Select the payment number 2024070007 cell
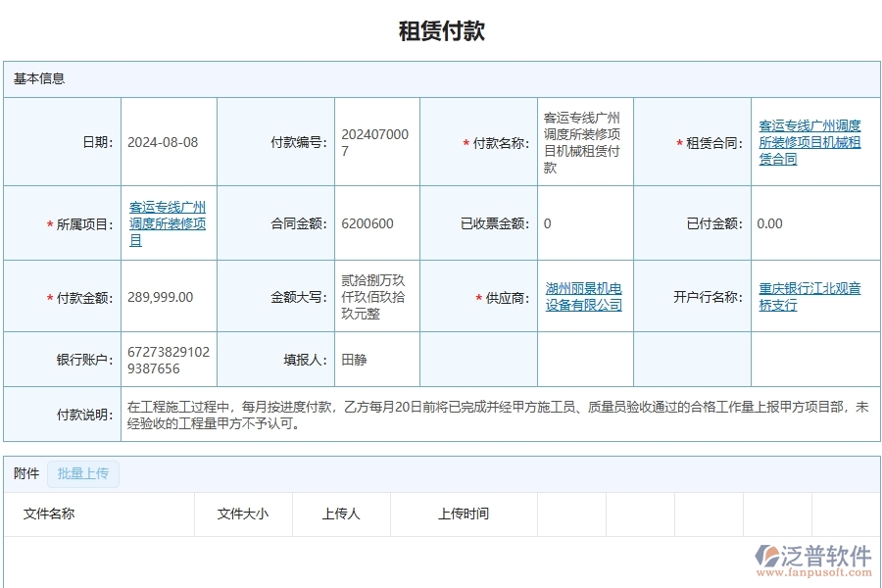Screen dimensions: 882x588 point(377,140)
